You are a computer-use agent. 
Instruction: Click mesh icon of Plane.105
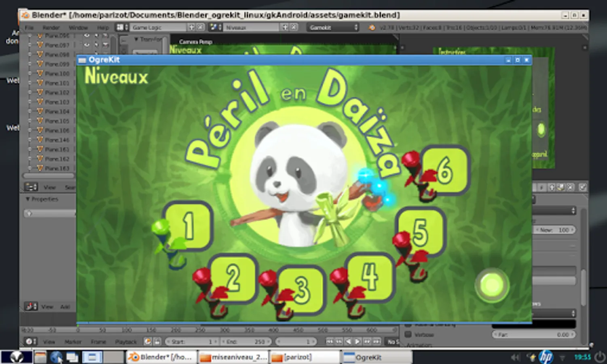40,121
